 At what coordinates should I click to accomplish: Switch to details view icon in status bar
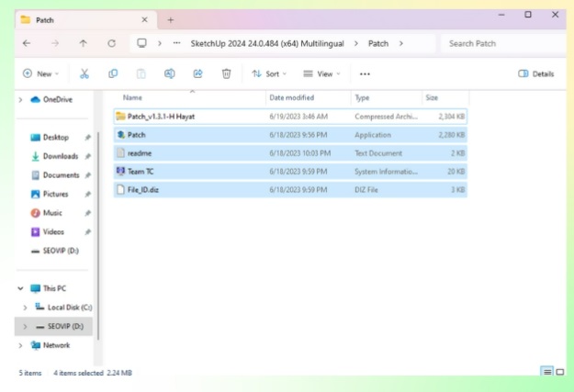(x=546, y=372)
